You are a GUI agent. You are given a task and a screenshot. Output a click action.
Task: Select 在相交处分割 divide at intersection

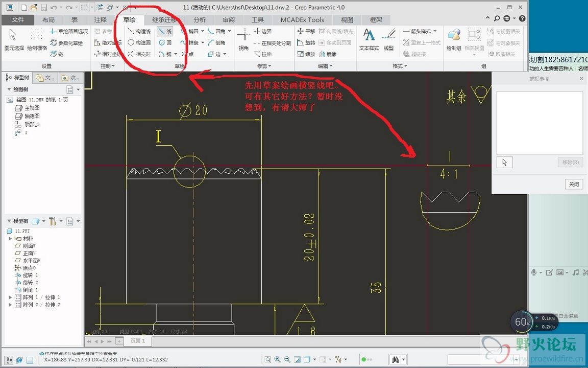(272, 43)
